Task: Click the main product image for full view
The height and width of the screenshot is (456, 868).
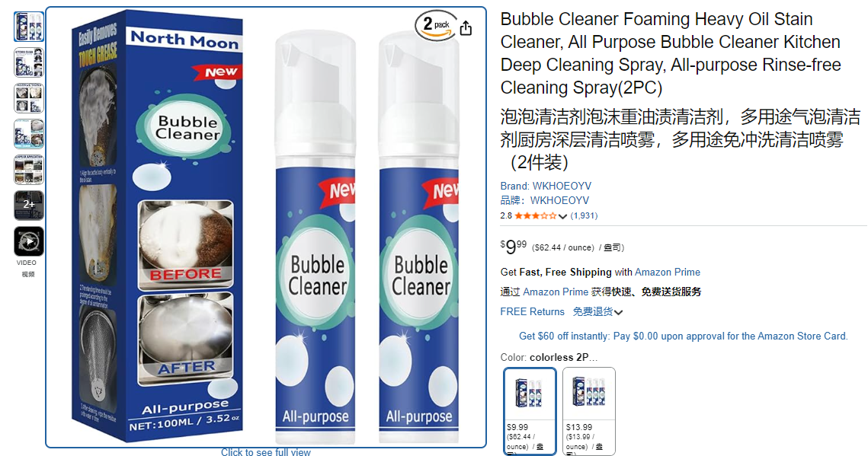Action: click(266, 227)
